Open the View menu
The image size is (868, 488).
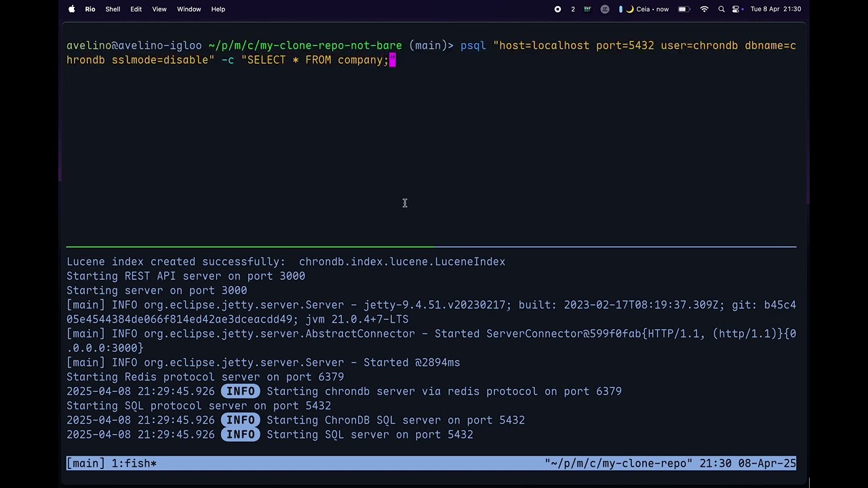click(159, 9)
